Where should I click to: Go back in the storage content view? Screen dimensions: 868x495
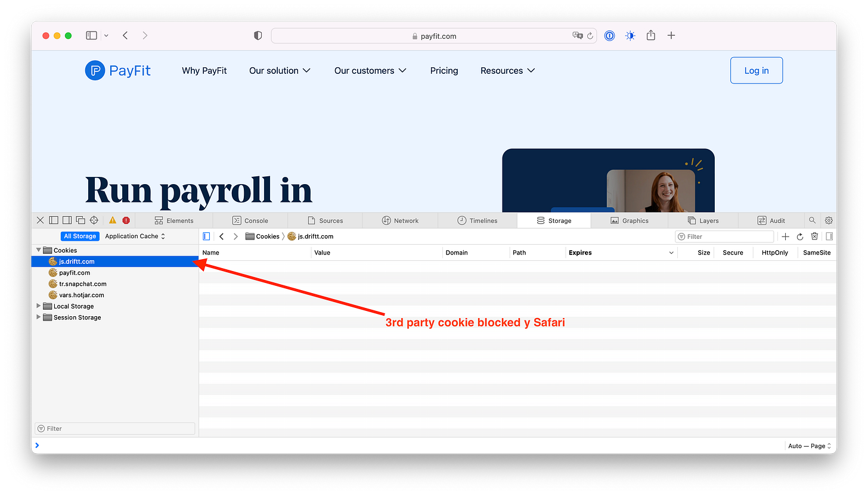point(222,236)
